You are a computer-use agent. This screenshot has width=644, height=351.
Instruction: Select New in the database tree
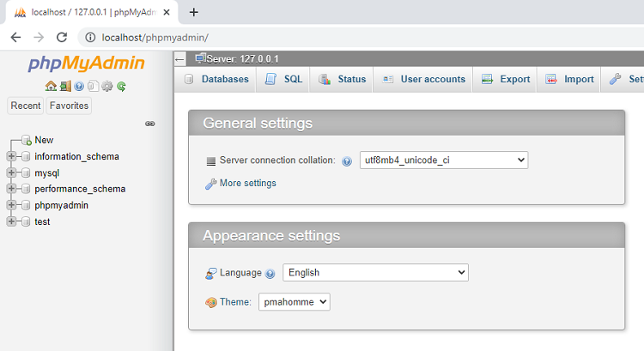coord(44,140)
